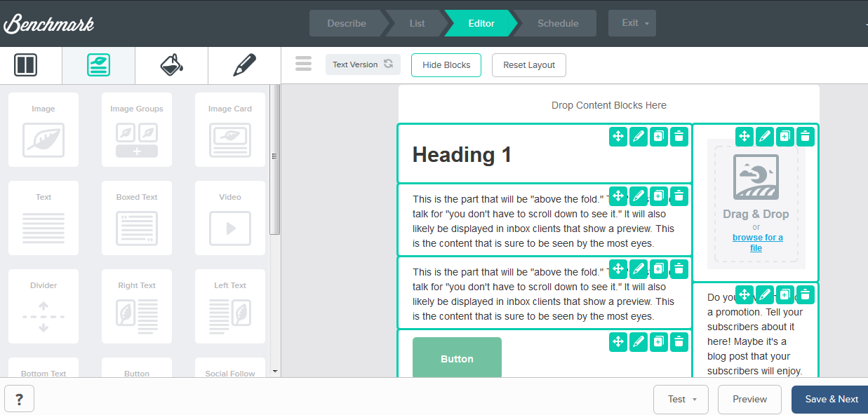Click Hide Blocks toggle button
The width and height of the screenshot is (868, 415).
446,65
